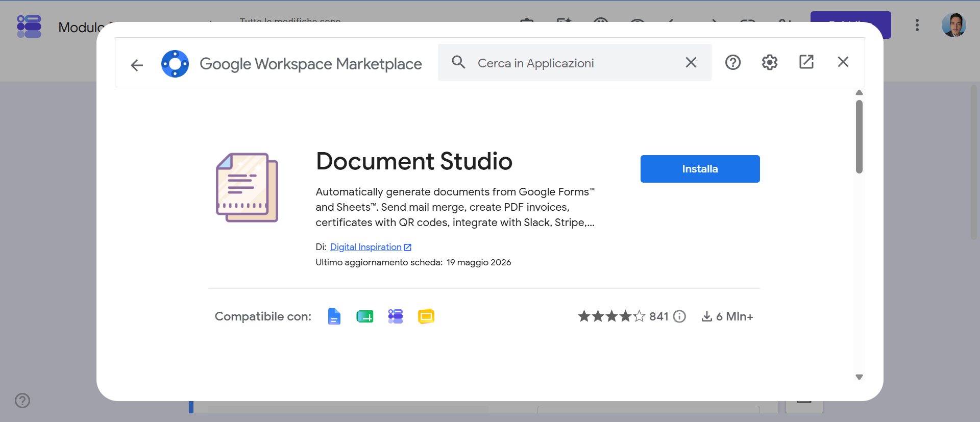Image resolution: width=980 pixels, height=422 pixels.
Task: Close the Marketplace dialog
Action: (x=843, y=62)
